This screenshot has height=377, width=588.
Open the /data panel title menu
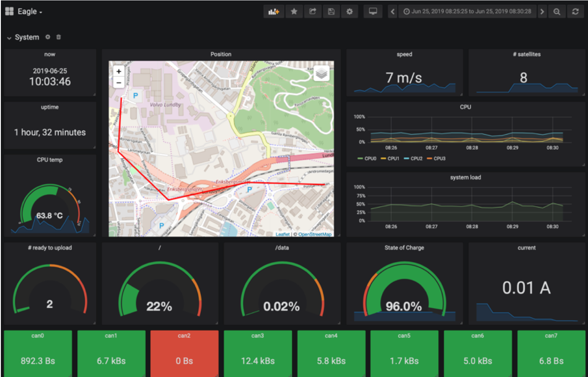pyautogui.click(x=282, y=247)
